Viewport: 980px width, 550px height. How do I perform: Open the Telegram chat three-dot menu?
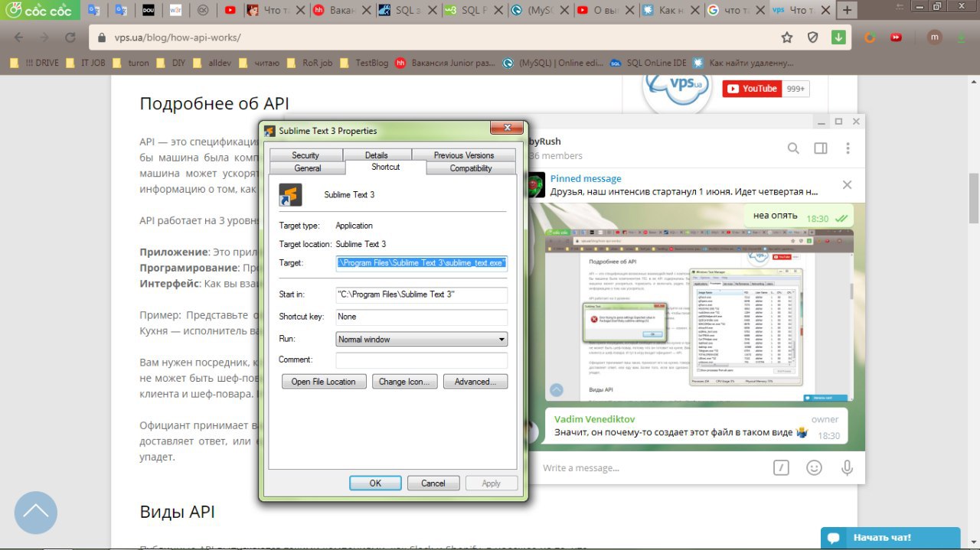(x=848, y=148)
